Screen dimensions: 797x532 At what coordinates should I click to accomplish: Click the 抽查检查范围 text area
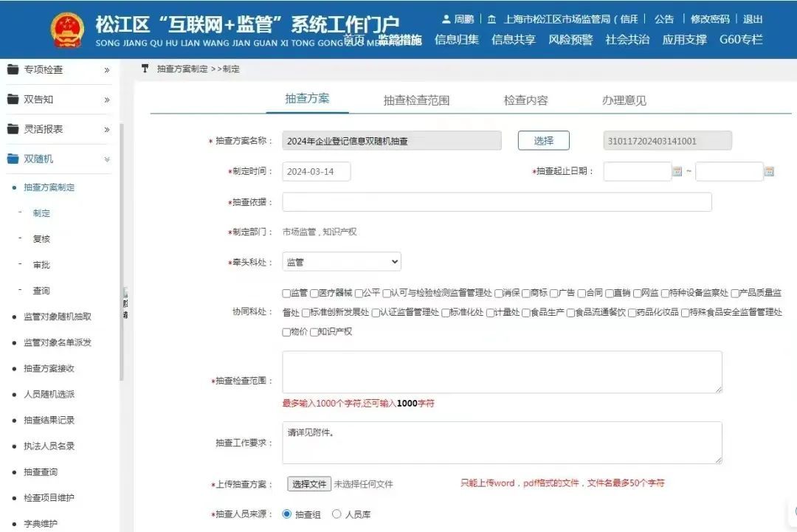pyautogui.click(x=503, y=372)
